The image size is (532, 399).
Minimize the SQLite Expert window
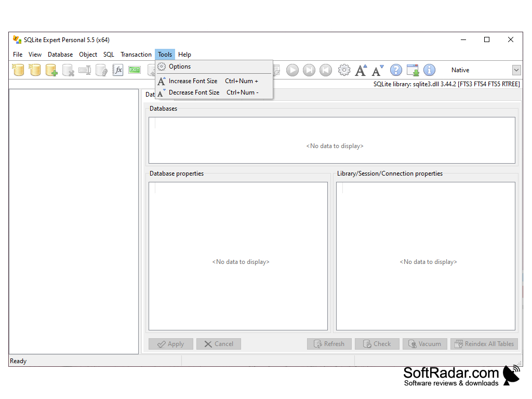tap(463, 39)
